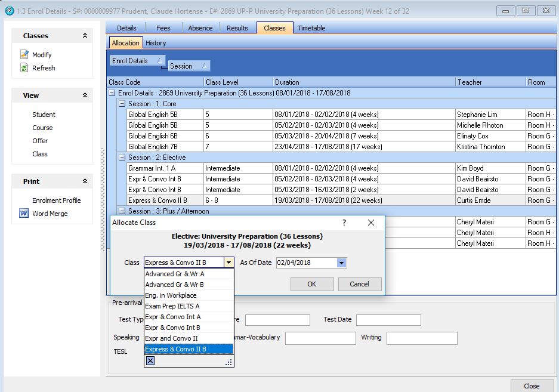The width and height of the screenshot is (559, 392).
Task: Click the Word Merge document icon
Action: point(24,214)
